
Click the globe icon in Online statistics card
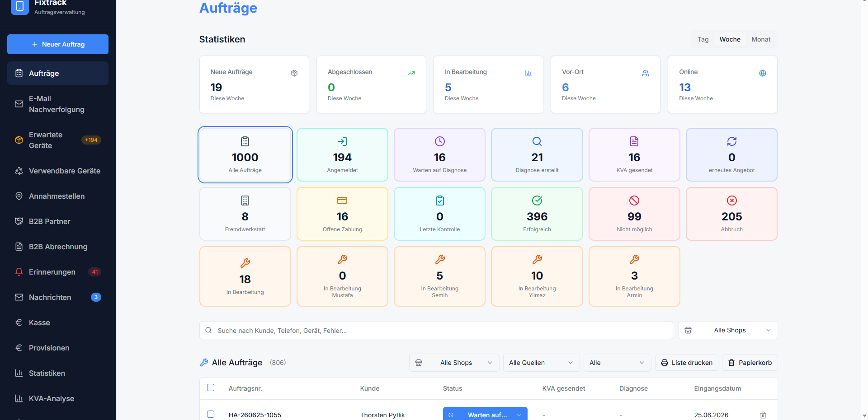point(762,73)
